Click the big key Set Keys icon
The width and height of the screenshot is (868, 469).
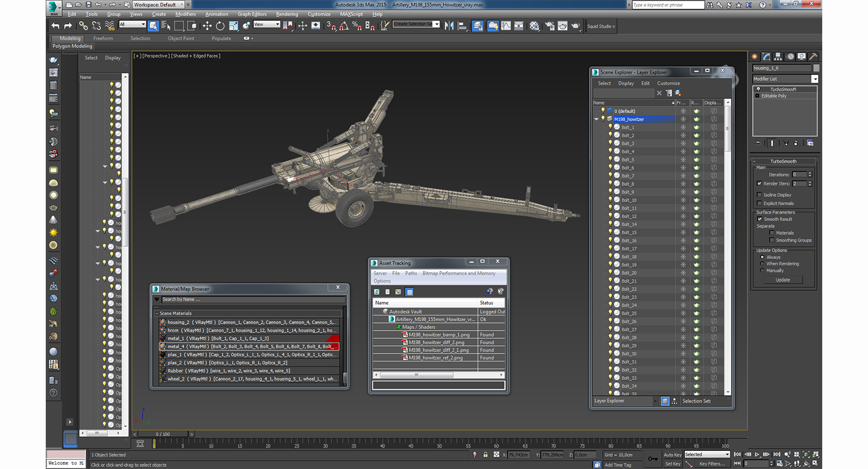click(653, 458)
